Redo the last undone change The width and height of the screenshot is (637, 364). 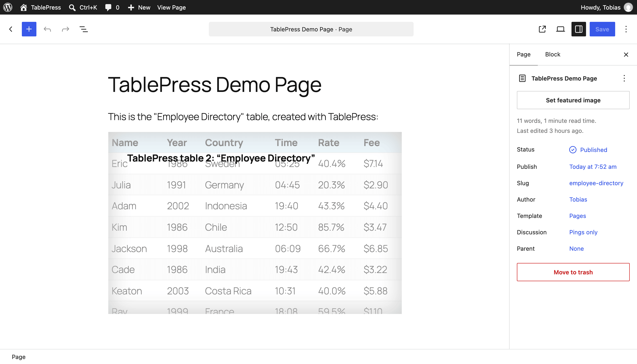pos(66,29)
